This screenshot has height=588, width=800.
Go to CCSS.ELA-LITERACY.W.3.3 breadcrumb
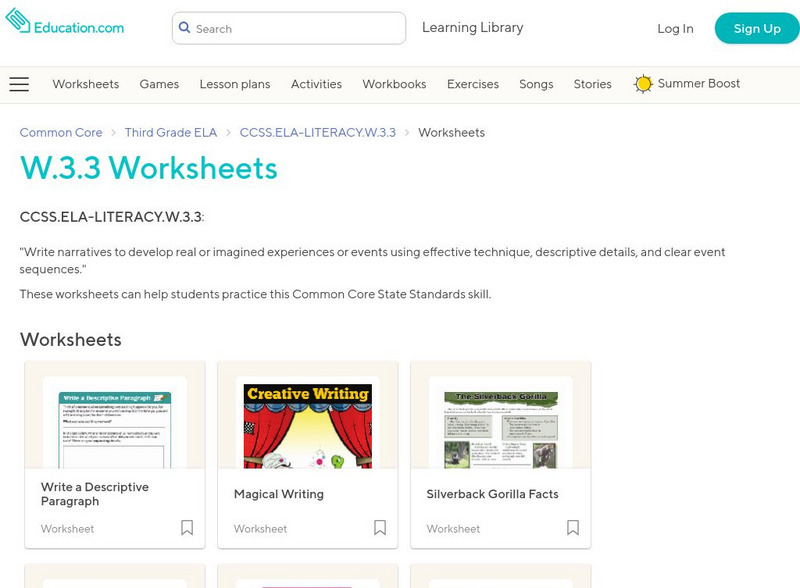(317, 133)
